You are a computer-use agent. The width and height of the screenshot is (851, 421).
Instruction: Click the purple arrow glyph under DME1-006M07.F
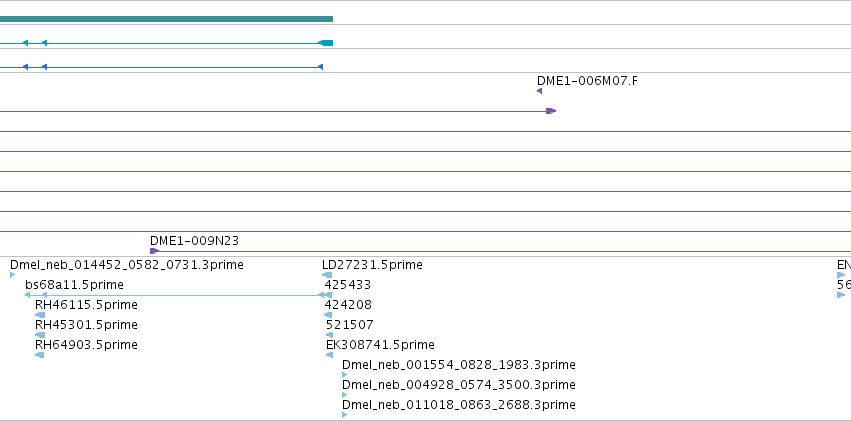coord(539,91)
